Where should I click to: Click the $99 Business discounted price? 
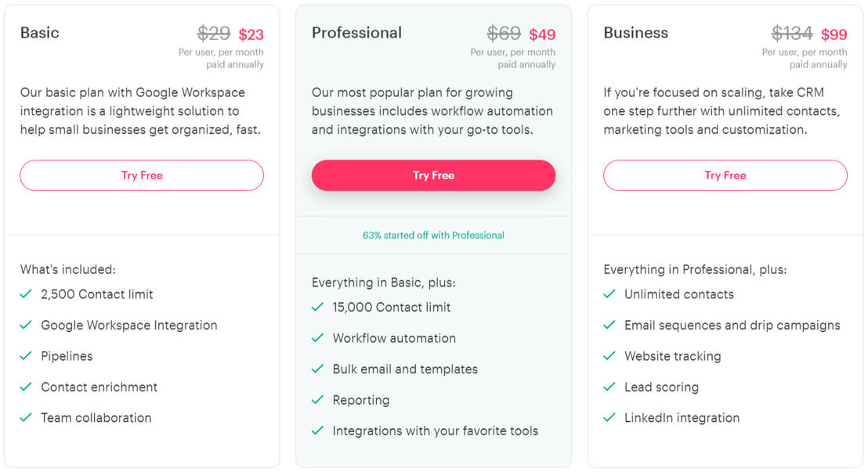coord(834,34)
